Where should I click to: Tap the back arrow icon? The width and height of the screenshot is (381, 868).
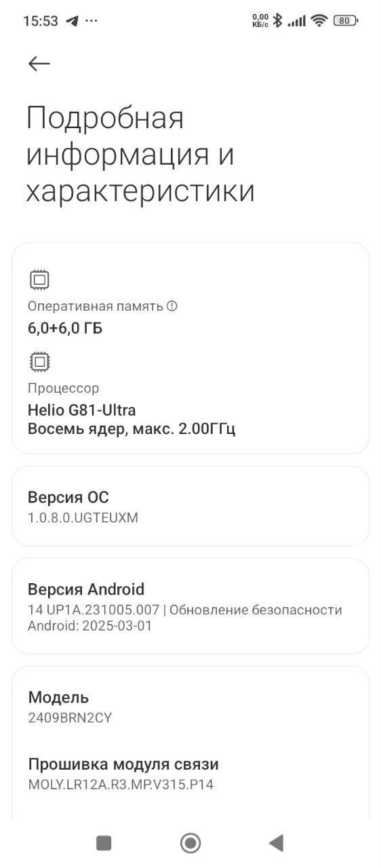39,63
